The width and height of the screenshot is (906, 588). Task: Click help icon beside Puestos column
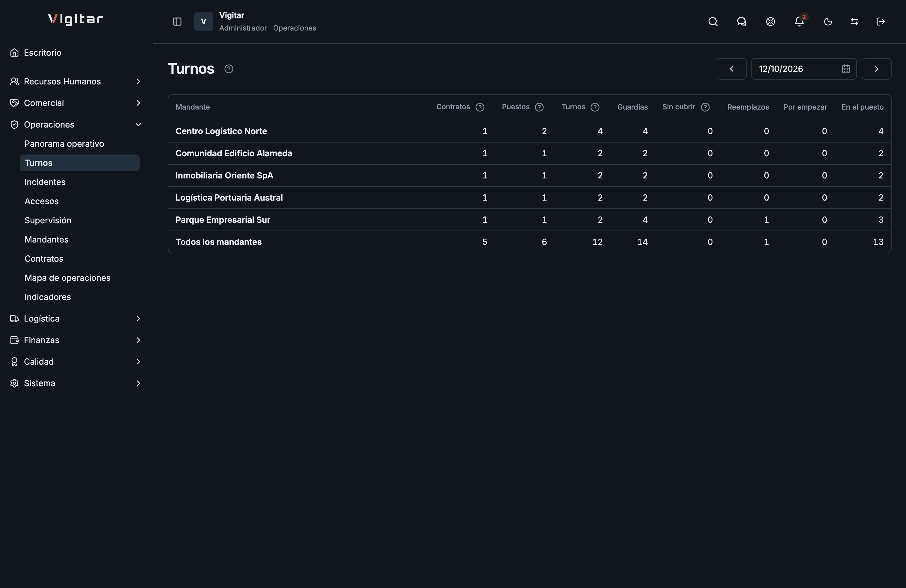pyautogui.click(x=539, y=107)
